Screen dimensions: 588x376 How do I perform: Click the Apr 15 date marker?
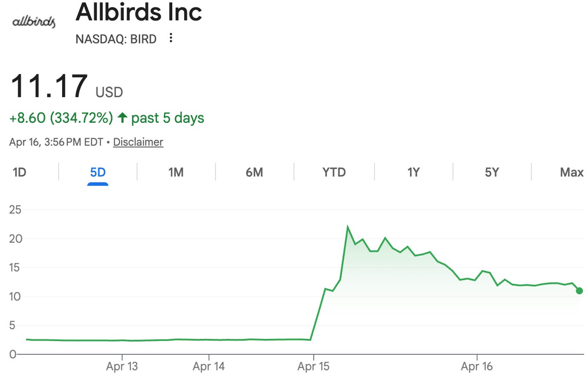point(314,366)
